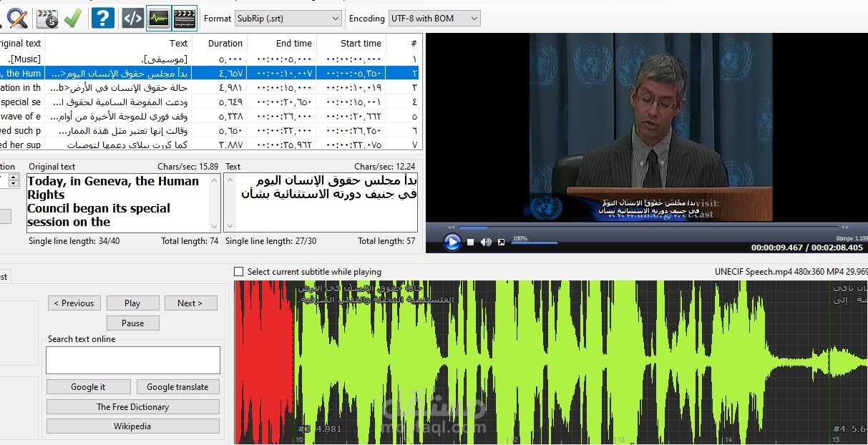868x445 pixels.
Task: Search with The Free Dictionary
Action: click(132, 406)
